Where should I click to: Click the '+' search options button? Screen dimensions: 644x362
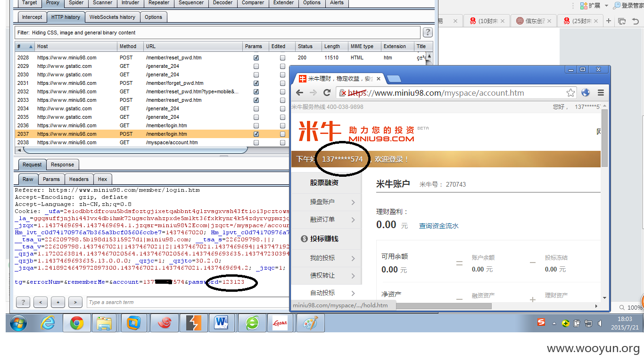(58, 302)
